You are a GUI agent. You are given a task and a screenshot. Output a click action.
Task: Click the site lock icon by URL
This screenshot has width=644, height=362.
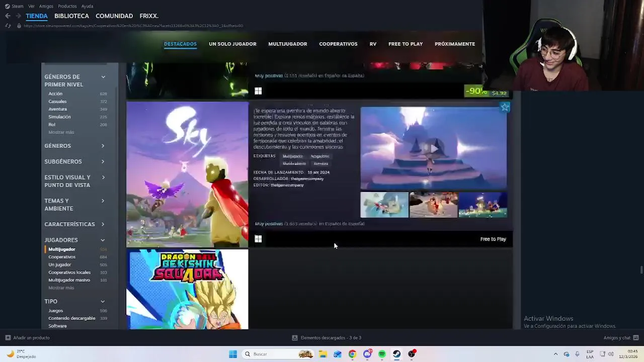click(x=19, y=26)
